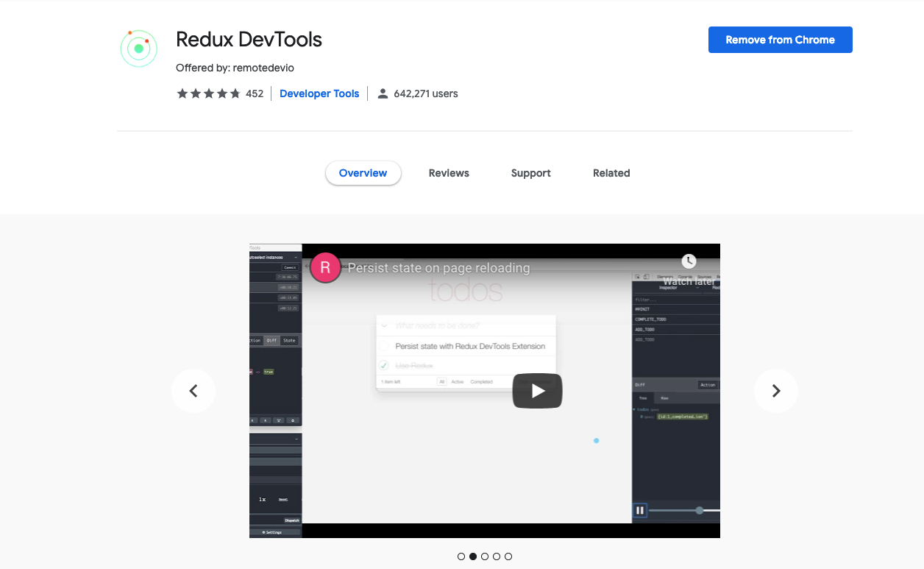Click the timeline slider handle in the video
924x569 pixels.
point(700,510)
